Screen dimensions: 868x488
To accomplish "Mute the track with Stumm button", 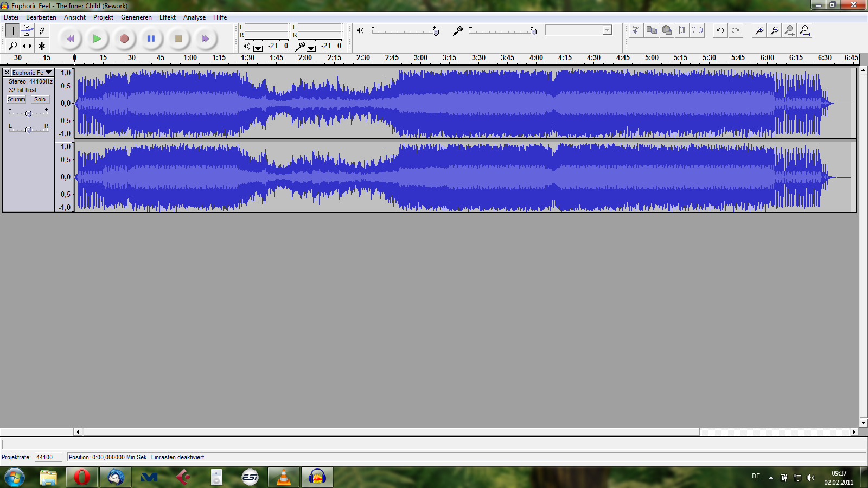I will click(x=16, y=99).
